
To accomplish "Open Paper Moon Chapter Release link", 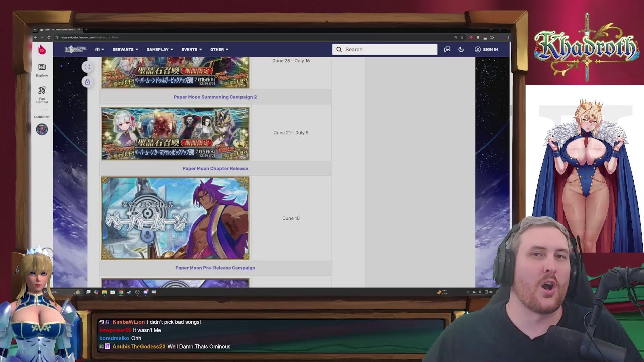I will pyautogui.click(x=215, y=168).
